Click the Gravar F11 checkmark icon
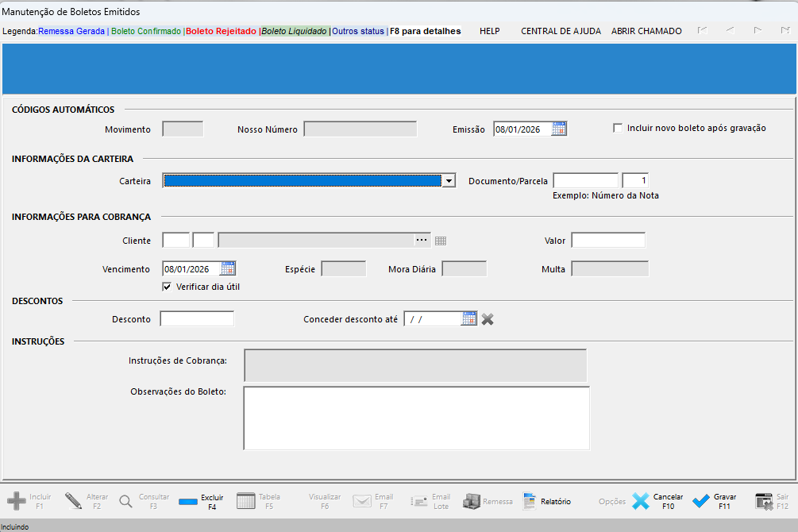Viewport: 798px width, 532px height. [x=701, y=501]
